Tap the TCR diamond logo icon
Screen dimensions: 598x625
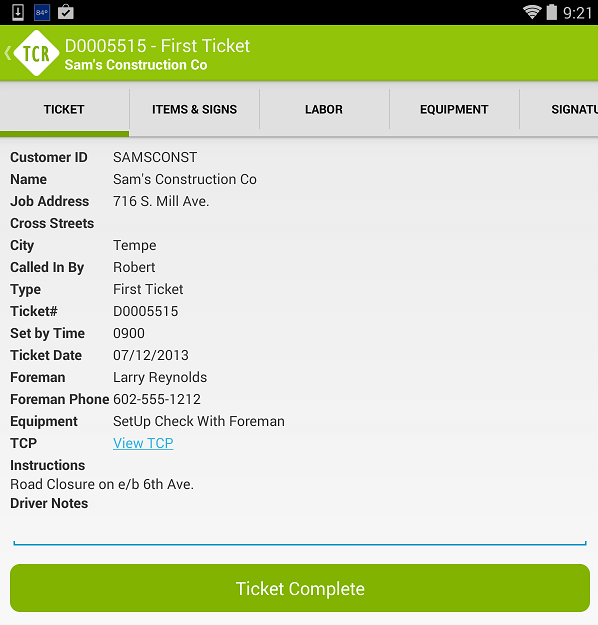point(36,53)
